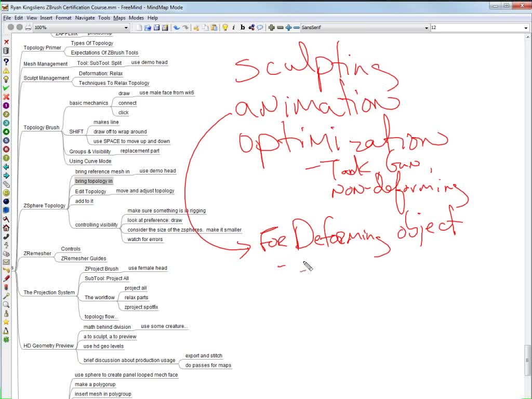This screenshot has height=399, width=532.
Task: Click the scroll-up arrow of vertical scrollbar
Action: tap(528, 37)
